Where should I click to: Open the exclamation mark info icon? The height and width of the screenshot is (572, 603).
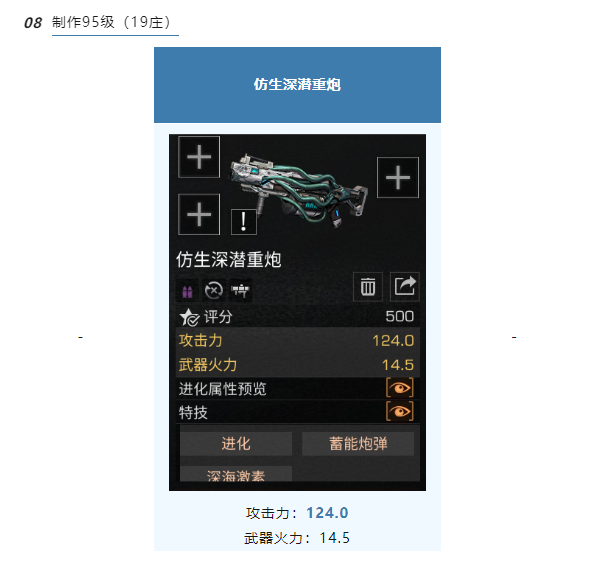243,222
